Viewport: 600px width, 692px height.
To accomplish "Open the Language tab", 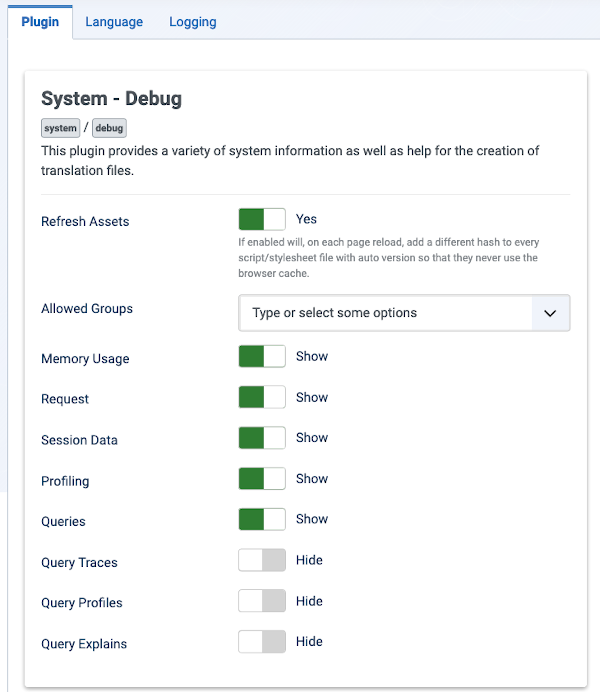I will (x=114, y=22).
